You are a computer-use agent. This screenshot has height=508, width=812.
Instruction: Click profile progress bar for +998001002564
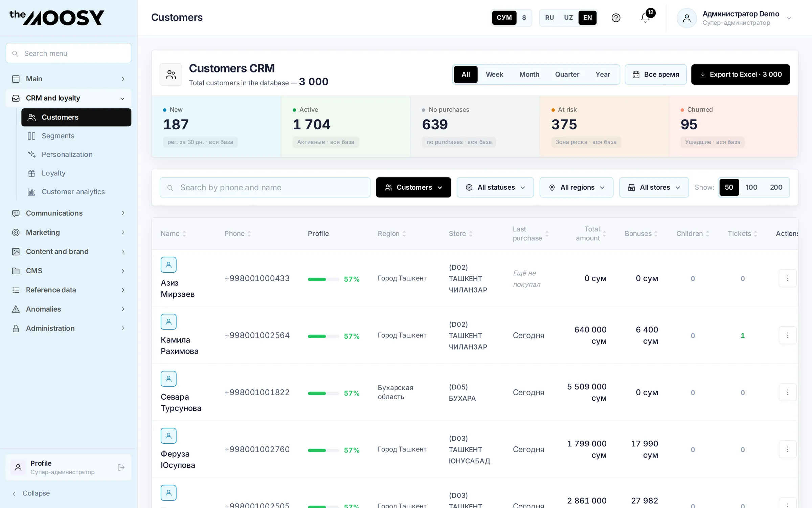[323, 336]
